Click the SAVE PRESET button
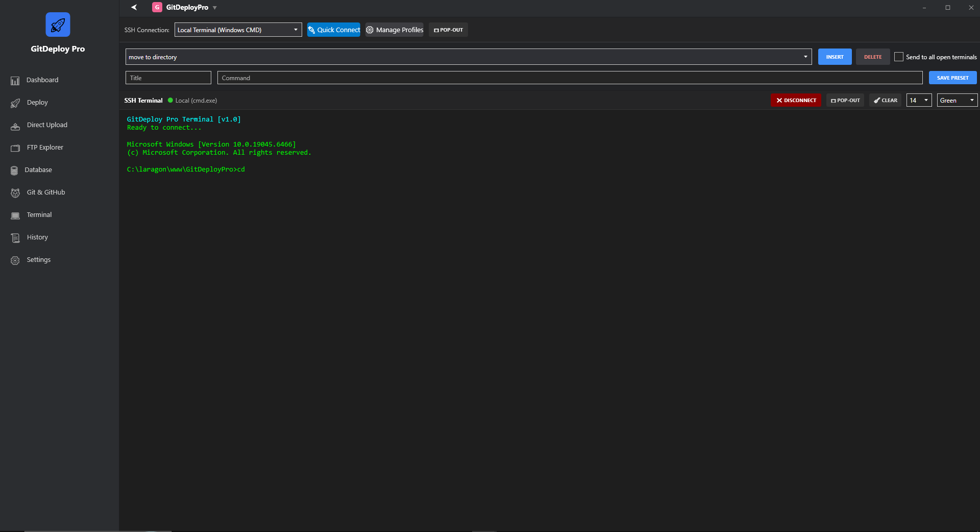The image size is (980, 532). coord(952,78)
